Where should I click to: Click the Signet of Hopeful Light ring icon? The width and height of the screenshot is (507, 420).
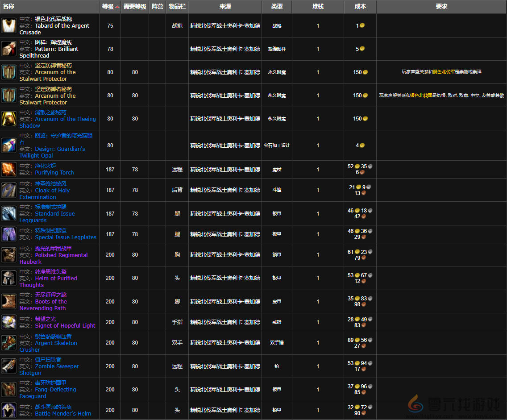9,322
